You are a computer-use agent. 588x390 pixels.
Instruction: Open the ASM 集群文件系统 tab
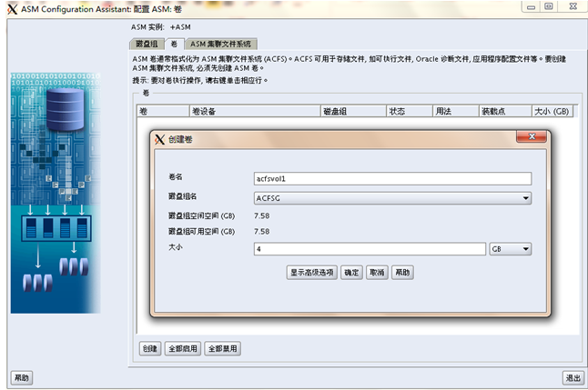coord(221,45)
